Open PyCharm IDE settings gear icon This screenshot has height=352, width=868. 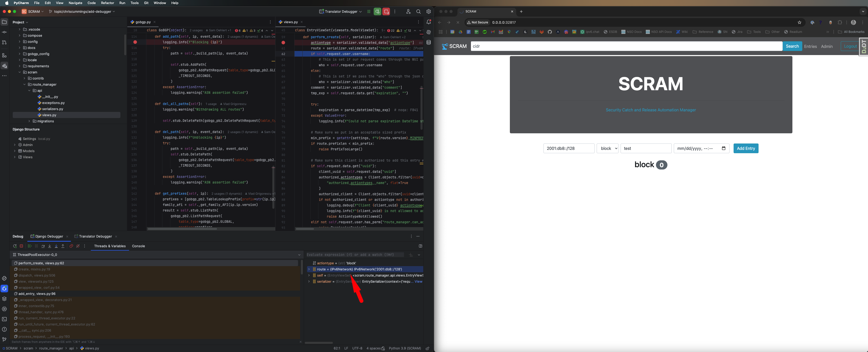coord(429,11)
